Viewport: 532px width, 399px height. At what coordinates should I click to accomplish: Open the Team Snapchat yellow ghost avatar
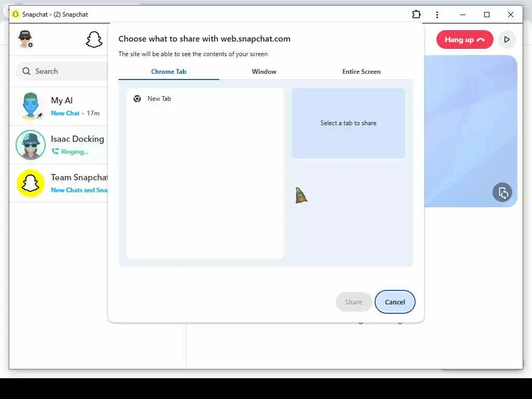31,183
